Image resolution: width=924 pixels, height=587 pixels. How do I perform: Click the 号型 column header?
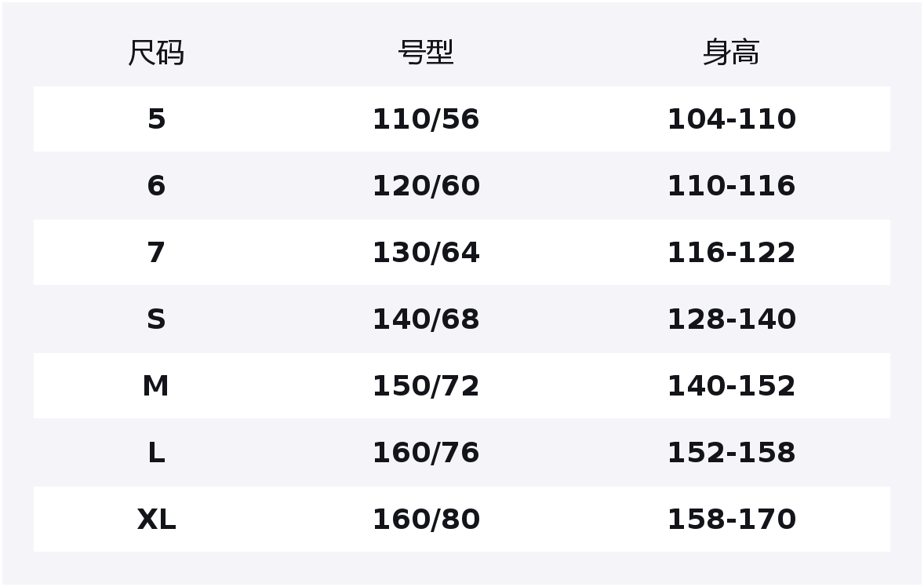[x=426, y=53]
